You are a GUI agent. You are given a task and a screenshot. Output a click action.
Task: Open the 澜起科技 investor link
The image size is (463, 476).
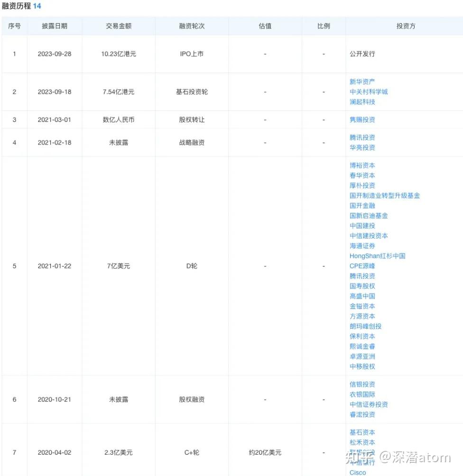[362, 102]
